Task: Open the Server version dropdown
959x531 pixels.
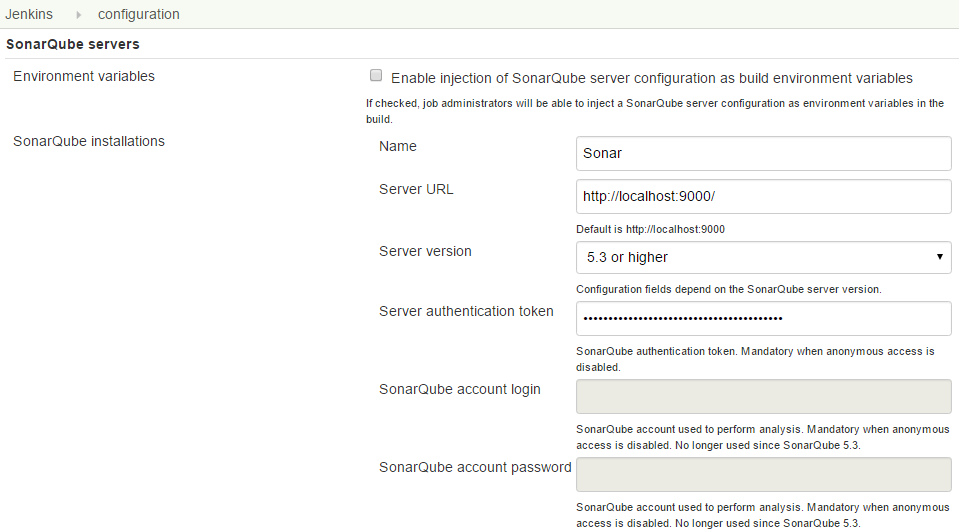Action: [763, 258]
